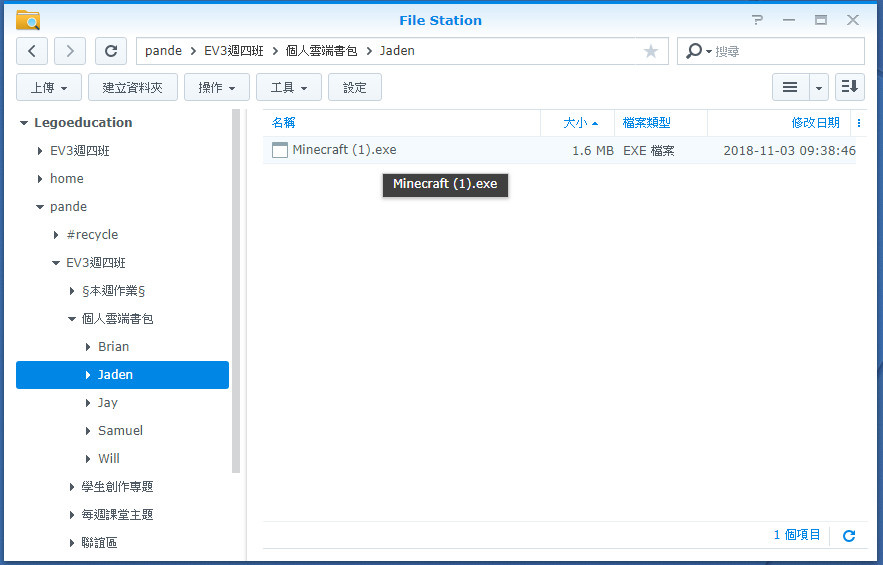Select the home folder in the tree

coord(66,179)
